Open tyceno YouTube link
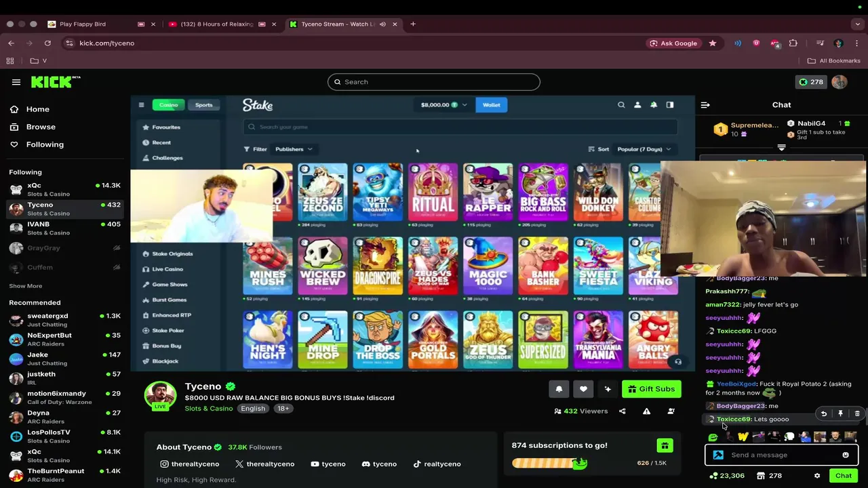 pos(328,464)
